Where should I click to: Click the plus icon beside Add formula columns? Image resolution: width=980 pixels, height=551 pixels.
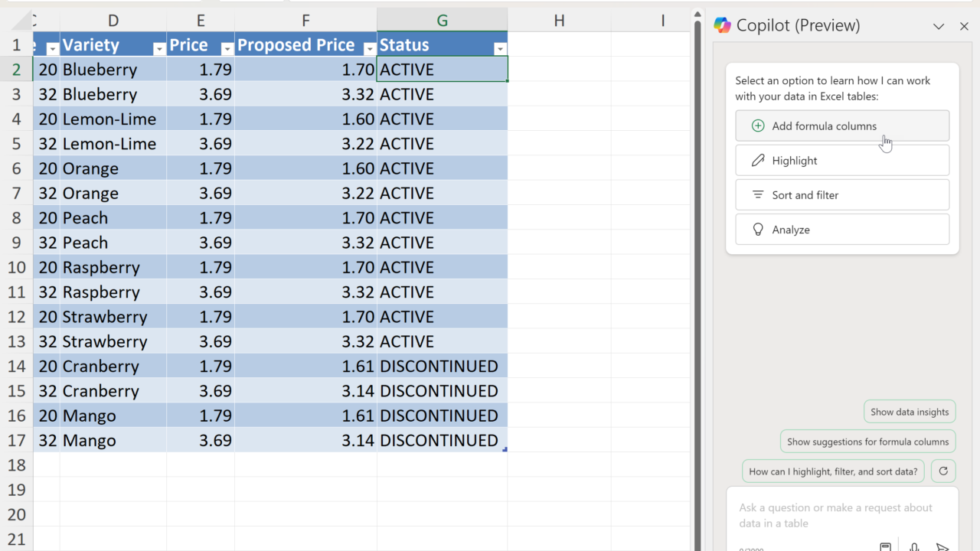[x=758, y=126]
